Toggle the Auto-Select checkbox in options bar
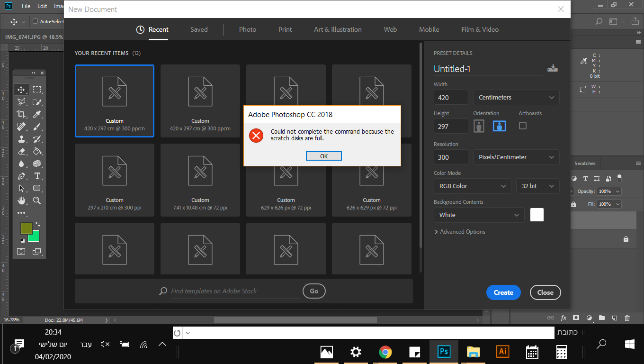This screenshot has width=644, height=364. pyautogui.click(x=35, y=21)
